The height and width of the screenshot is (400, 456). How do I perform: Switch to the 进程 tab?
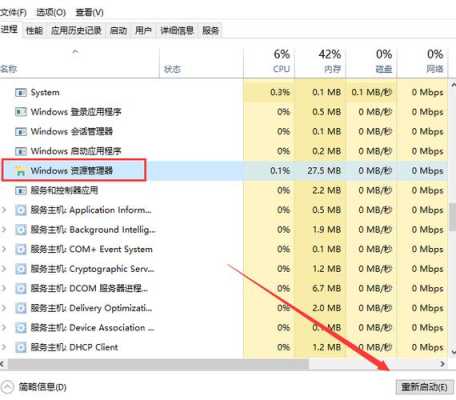[x=9, y=30]
